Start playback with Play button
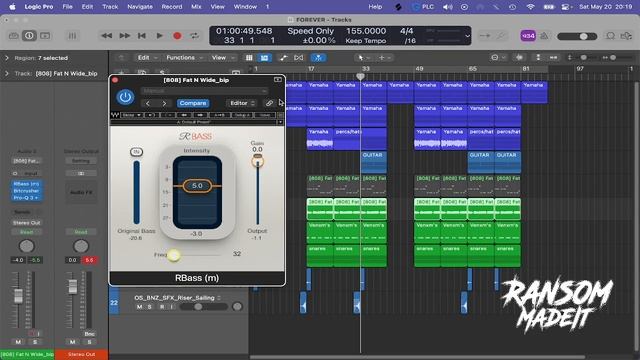This screenshot has width=640, height=360. click(x=160, y=36)
